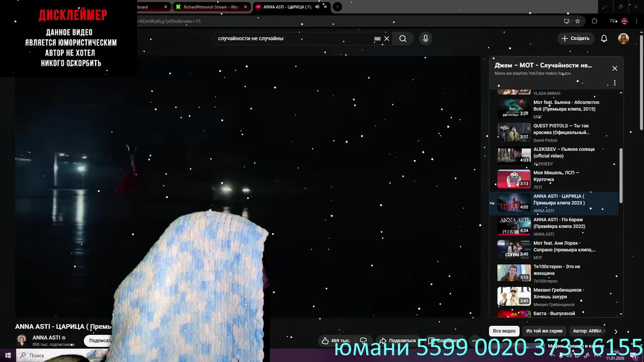Open YouTube notifications bell
This screenshot has height=362, width=644.
click(x=604, y=39)
